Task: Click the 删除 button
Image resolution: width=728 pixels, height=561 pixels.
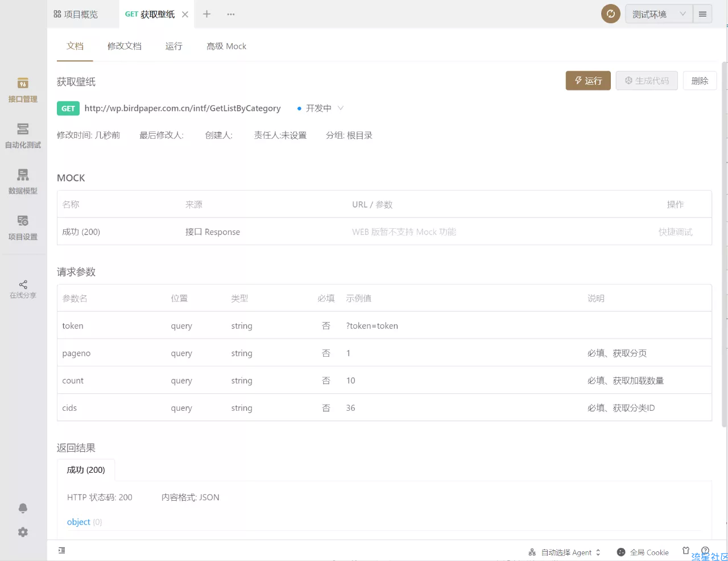Action: (700, 81)
